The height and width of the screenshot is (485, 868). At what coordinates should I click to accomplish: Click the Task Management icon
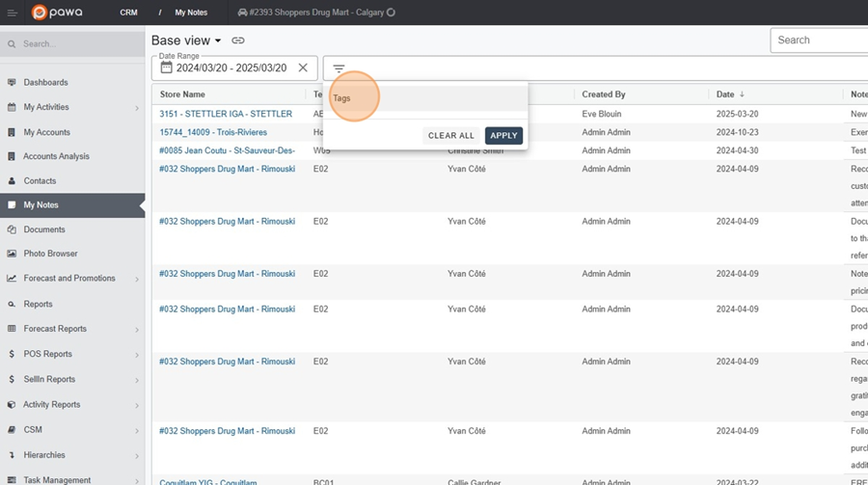click(12, 480)
